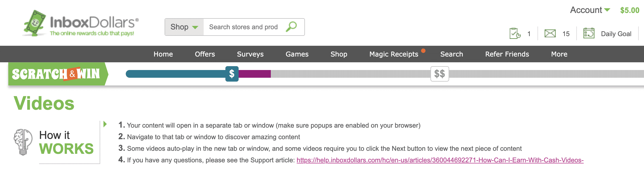The image size is (644, 172).
Task: Click the search stores and products field
Action: coord(244,27)
